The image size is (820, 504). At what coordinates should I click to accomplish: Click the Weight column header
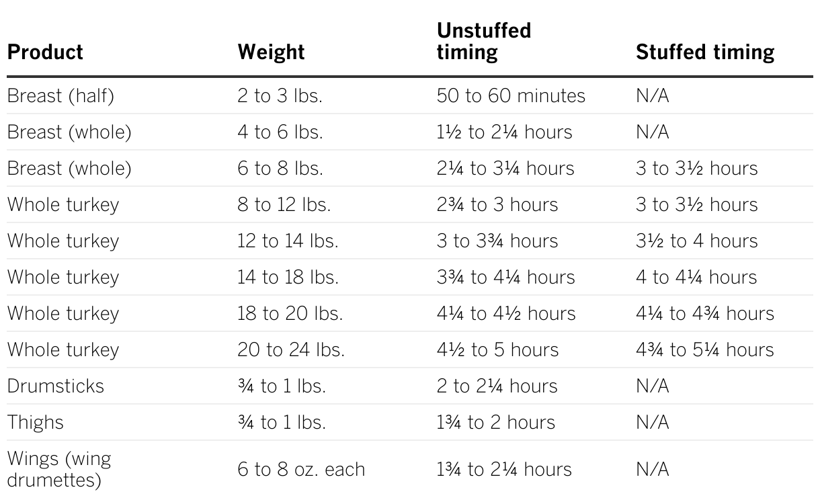coord(271,52)
